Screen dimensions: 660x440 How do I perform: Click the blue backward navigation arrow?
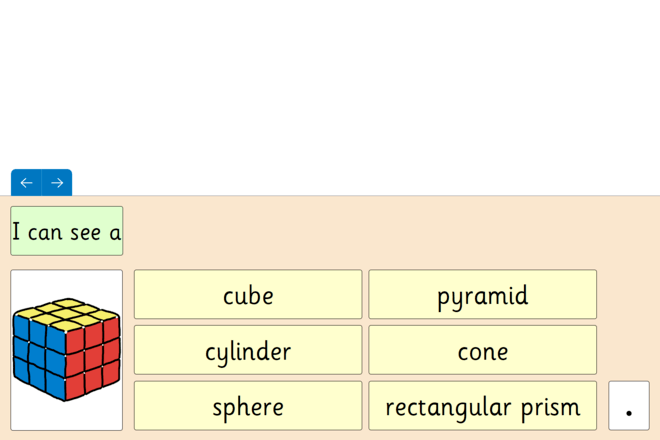pyautogui.click(x=27, y=183)
